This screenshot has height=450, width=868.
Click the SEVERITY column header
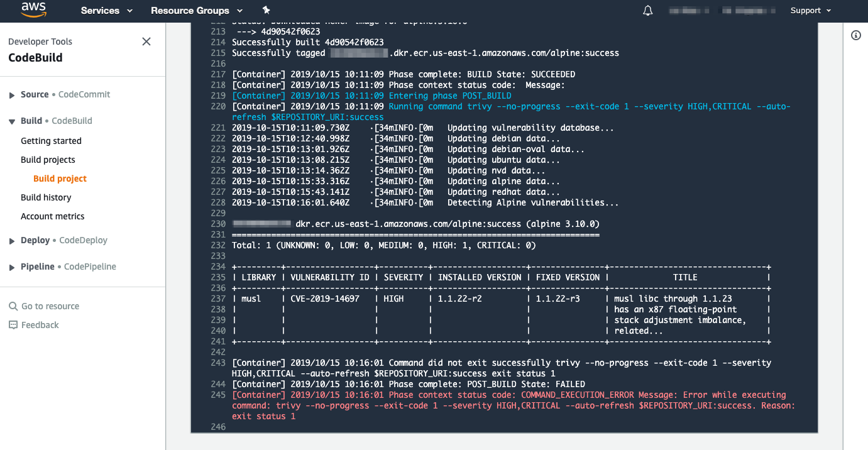pyautogui.click(x=403, y=277)
